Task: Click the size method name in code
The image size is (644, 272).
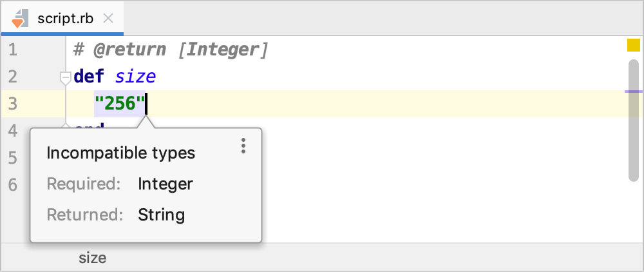Action: point(135,77)
